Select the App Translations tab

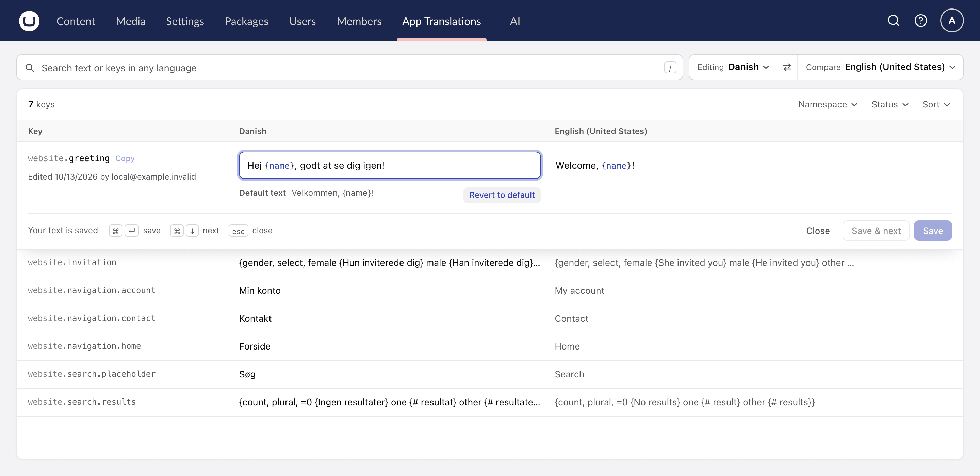tap(442, 21)
